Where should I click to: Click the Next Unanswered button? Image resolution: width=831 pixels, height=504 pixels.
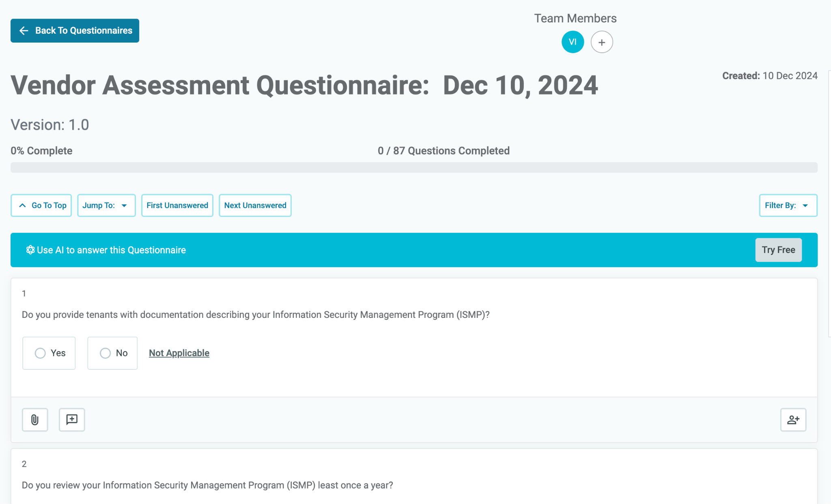click(255, 205)
